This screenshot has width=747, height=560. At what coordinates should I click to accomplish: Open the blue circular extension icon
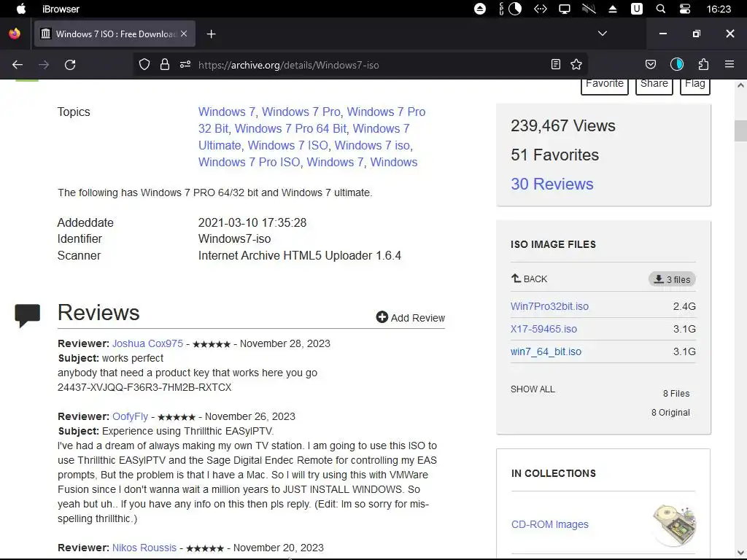click(x=677, y=64)
